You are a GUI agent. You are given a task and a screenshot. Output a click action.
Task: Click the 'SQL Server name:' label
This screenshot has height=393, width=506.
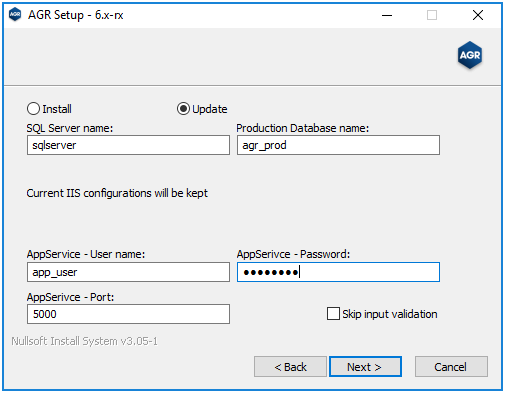tap(70, 128)
